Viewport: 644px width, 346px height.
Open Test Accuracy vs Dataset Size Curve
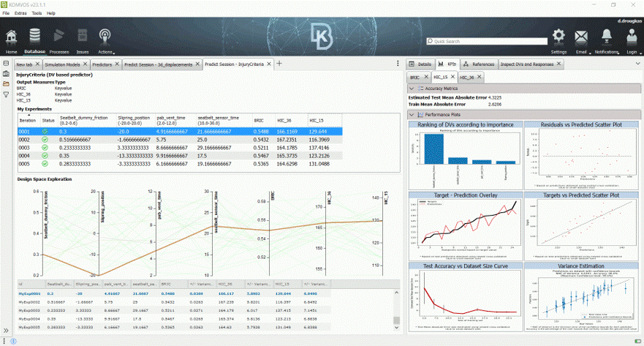tap(466, 297)
